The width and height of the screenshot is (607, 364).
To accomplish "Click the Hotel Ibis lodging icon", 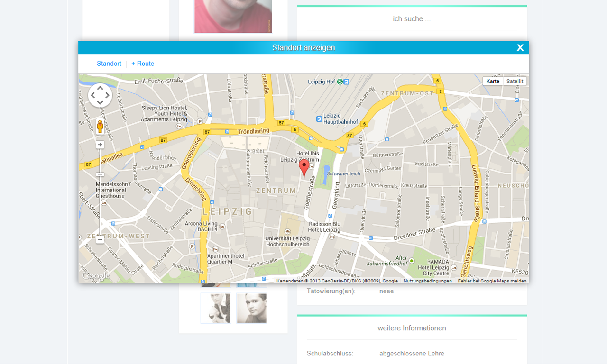I will click(311, 167).
